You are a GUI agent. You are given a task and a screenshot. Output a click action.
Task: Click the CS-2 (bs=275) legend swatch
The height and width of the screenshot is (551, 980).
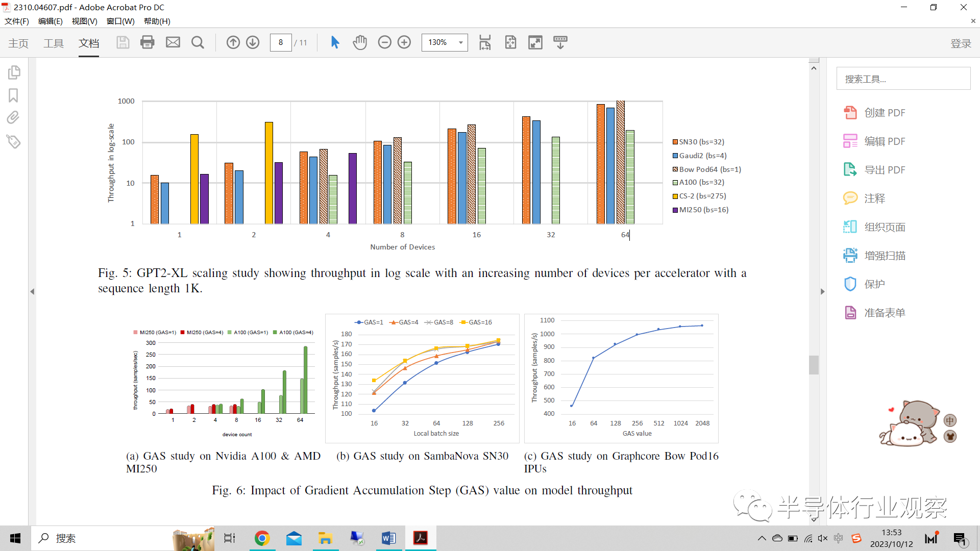click(x=675, y=196)
